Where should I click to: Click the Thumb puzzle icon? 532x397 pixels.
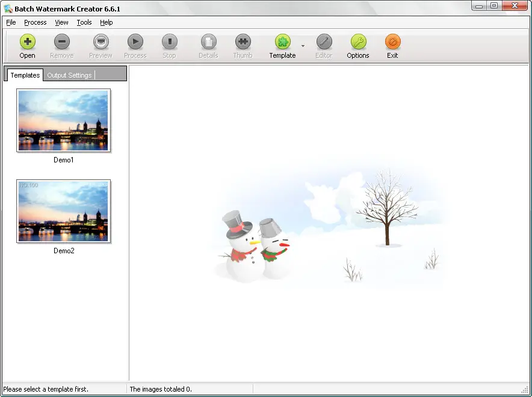click(x=243, y=42)
